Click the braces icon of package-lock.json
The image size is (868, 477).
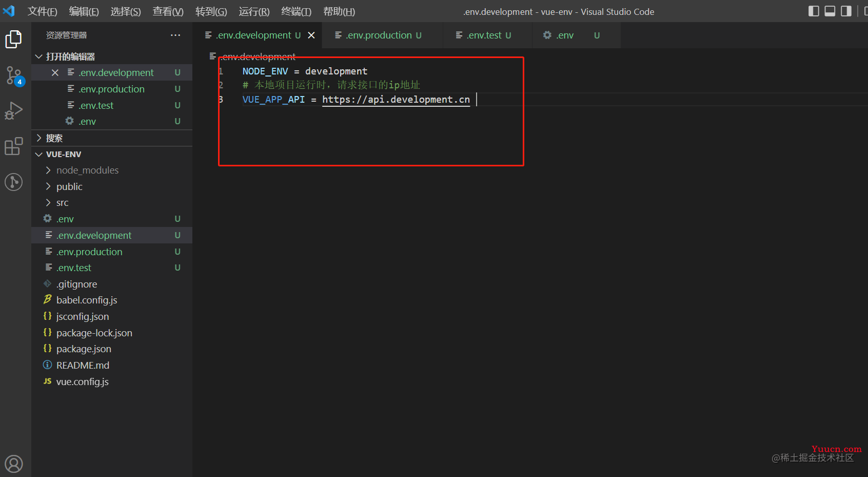(x=47, y=332)
